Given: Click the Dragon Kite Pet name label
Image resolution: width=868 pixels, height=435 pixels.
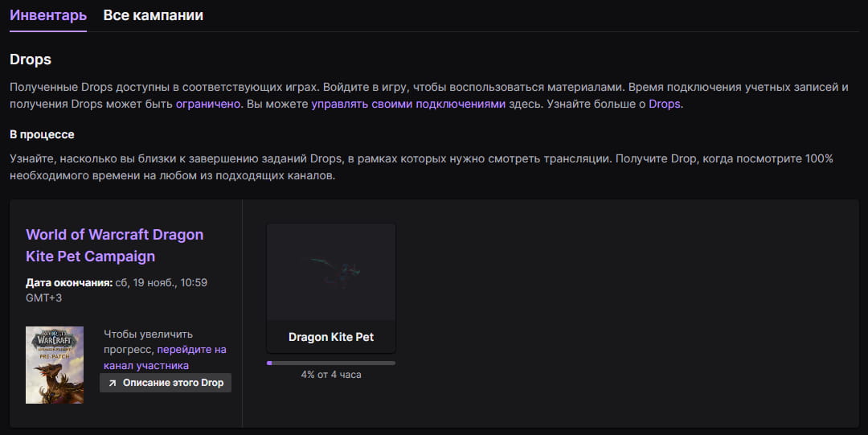Looking at the screenshot, I should (x=330, y=337).
